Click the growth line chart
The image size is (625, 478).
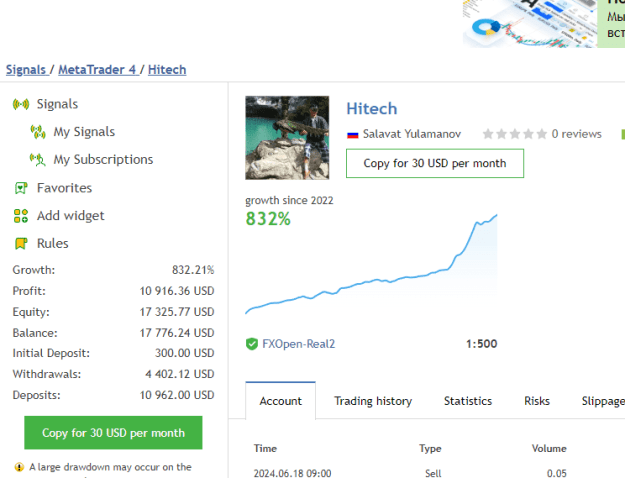[x=371, y=264]
